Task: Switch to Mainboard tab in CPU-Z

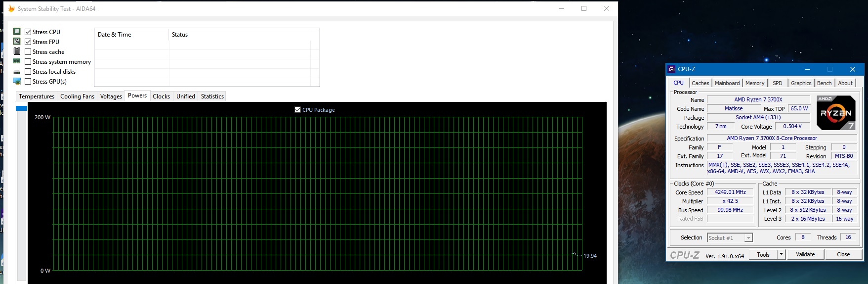Action: (727, 83)
